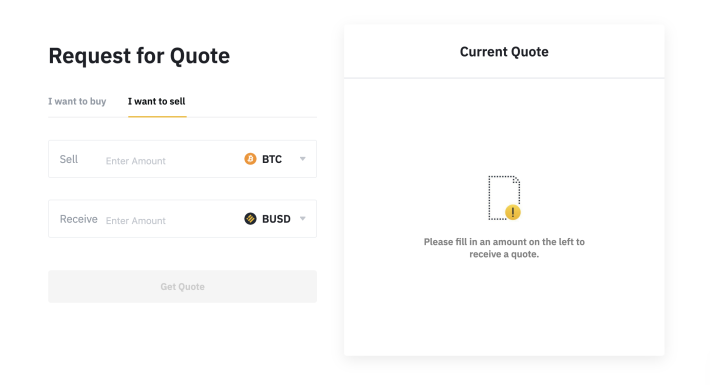This screenshot has width=710, height=385.
Task: Click the BTC currency label
Action: 272,159
